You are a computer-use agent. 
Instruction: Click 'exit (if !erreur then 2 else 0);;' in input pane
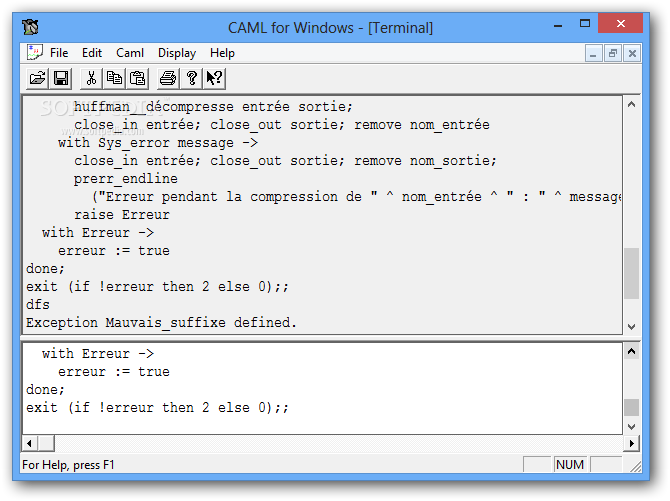(x=157, y=408)
